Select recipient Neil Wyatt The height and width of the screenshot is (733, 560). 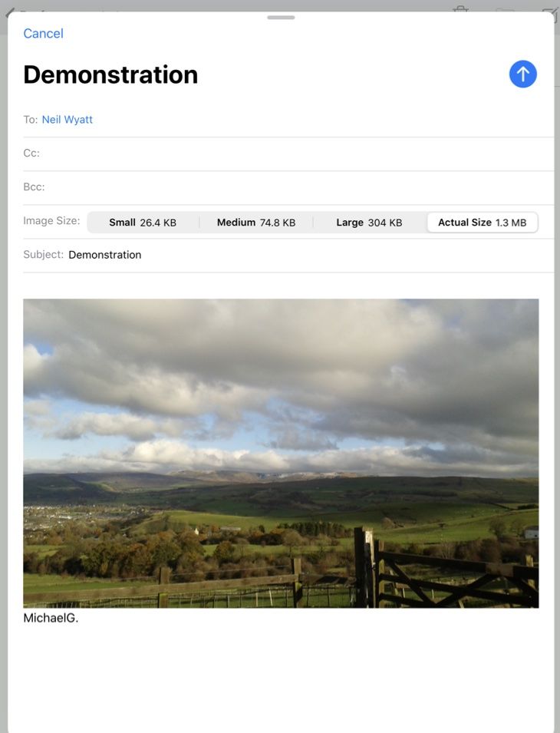click(x=68, y=120)
